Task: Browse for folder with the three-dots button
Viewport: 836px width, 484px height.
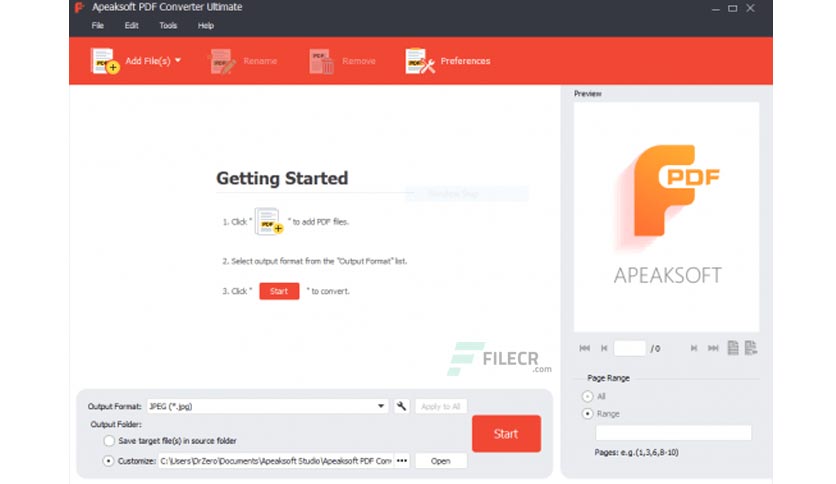Action: click(x=402, y=461)
